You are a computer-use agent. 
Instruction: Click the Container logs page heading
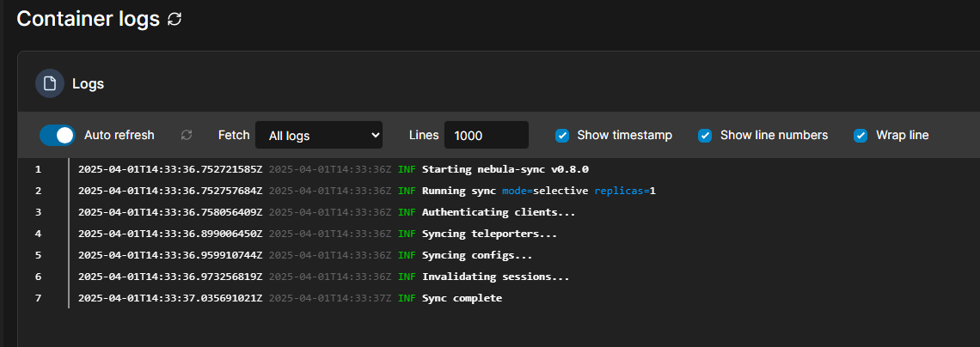click(88, 19)
